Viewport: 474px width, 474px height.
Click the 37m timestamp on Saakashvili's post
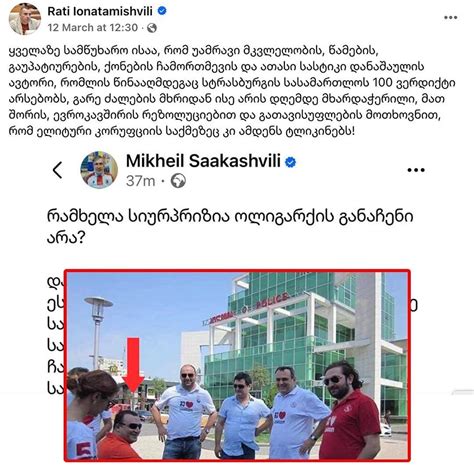tap(141, 181)
